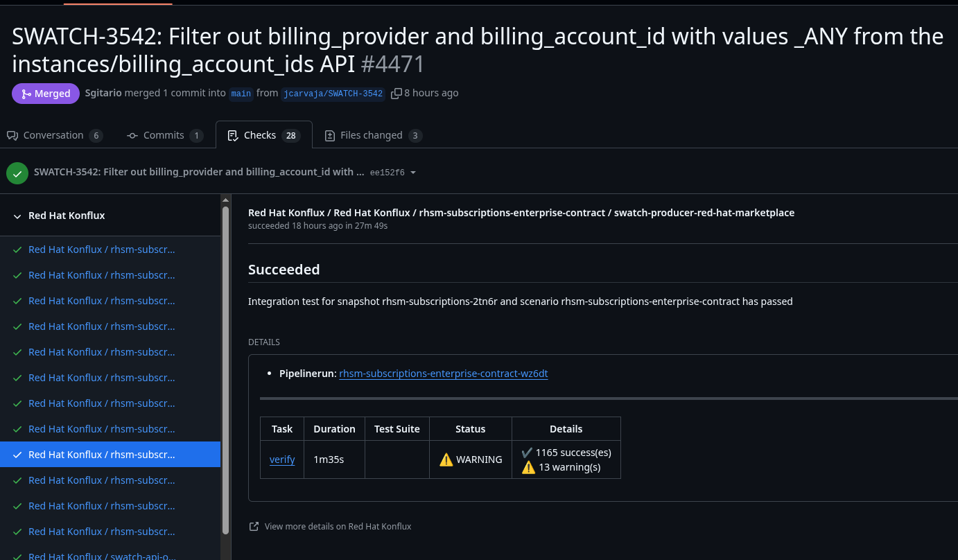Open the verify task link
958x560 pixels.
(x=282, y=460)
